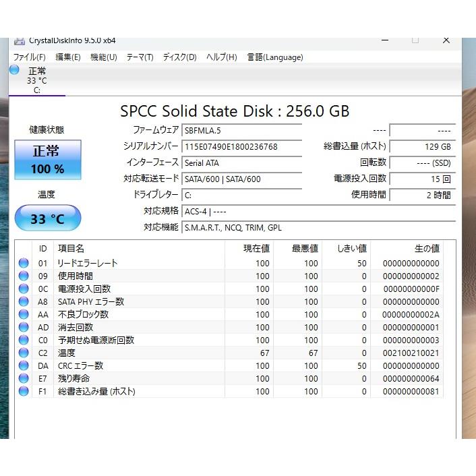This screenshot has width=476, height=476.
Task: Click the ID column header
Action: tap(42, 248)
